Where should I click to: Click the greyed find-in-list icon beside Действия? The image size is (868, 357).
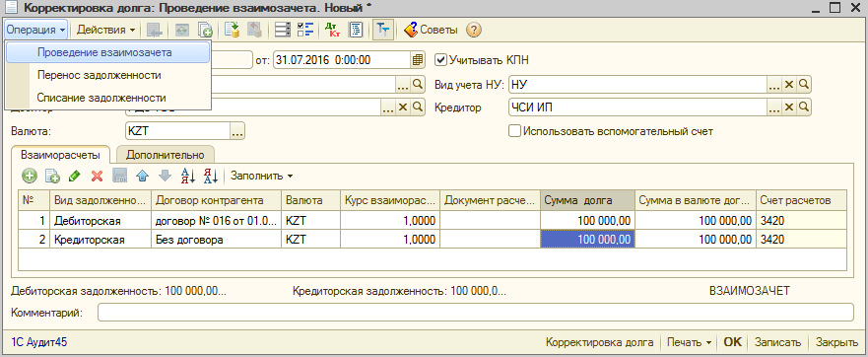tap(154, 30)
